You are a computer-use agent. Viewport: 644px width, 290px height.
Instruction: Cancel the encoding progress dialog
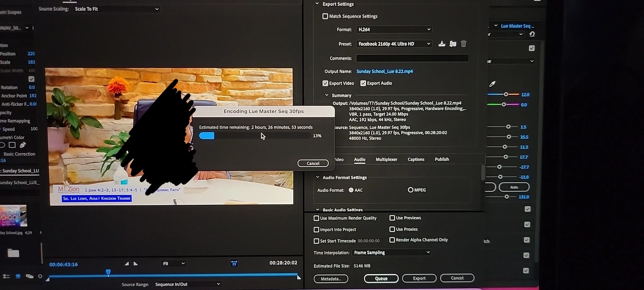[313, 163]
